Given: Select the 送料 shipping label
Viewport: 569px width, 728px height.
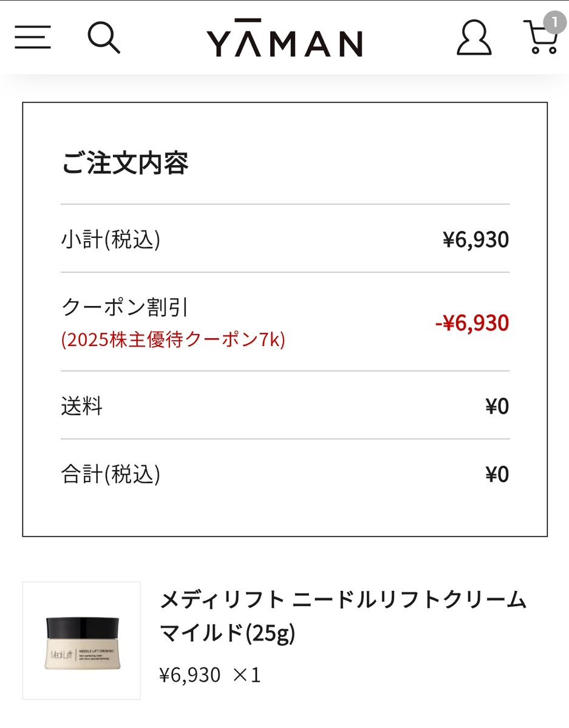Looking at the screenshot, I should [x=82, y=406].
